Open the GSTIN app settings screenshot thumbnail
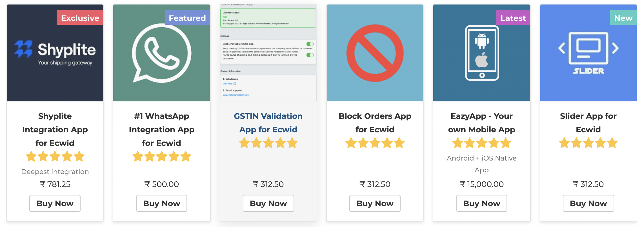Screen dimensions: 644x227 tap(268, 53)
